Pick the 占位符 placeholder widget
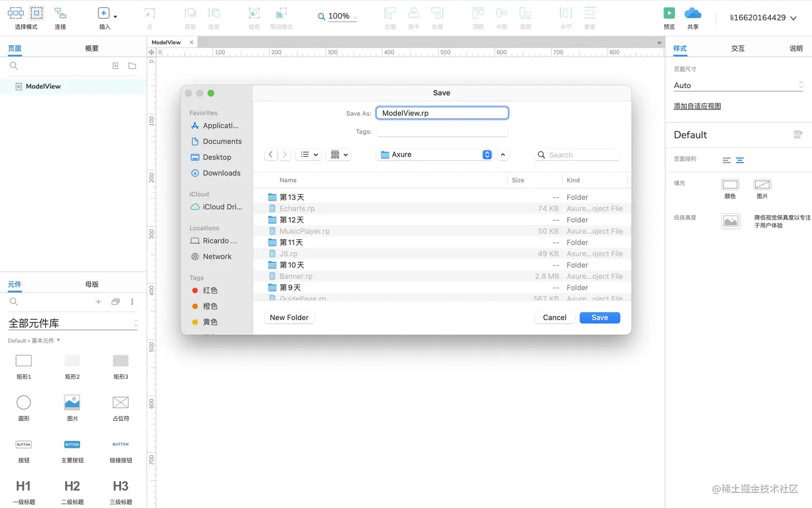812x508 pixels. (121, 402)
